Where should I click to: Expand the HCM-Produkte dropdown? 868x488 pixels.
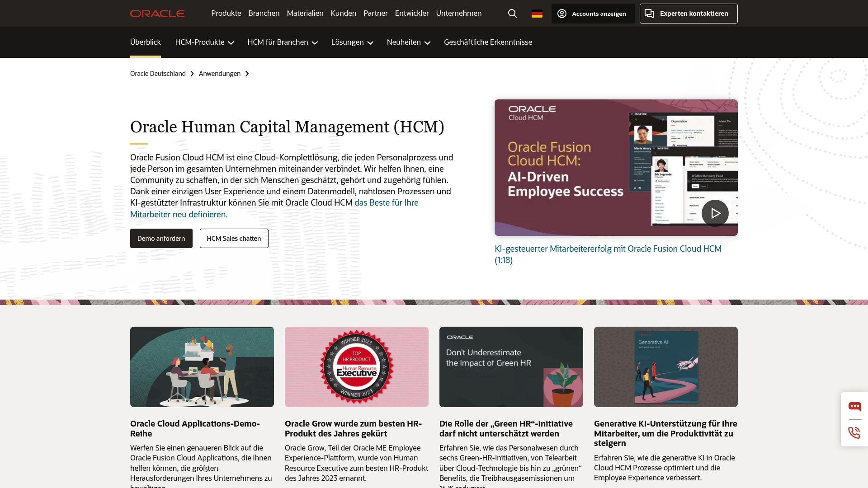[x=204, y=42]
